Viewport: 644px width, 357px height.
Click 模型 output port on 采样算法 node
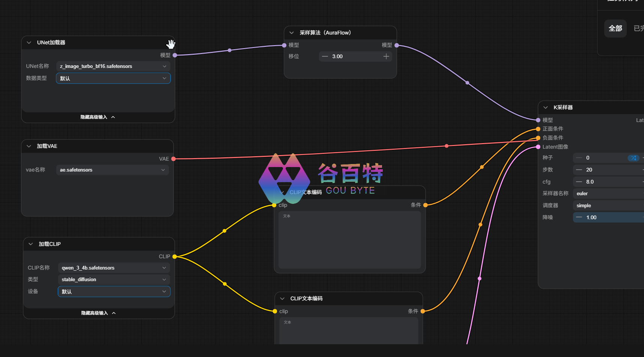coord(397,45)
